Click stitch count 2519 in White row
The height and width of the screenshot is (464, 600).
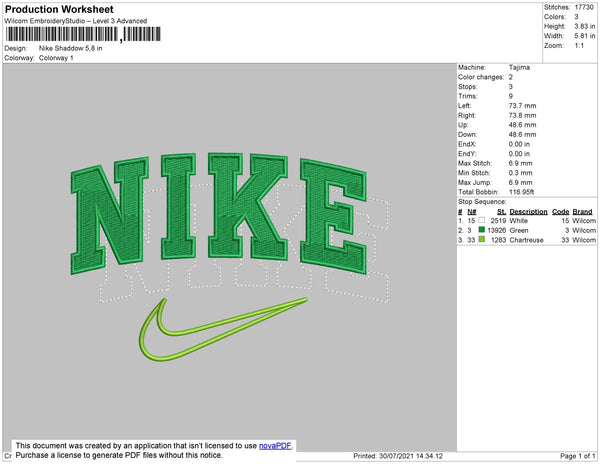(498, 221)
